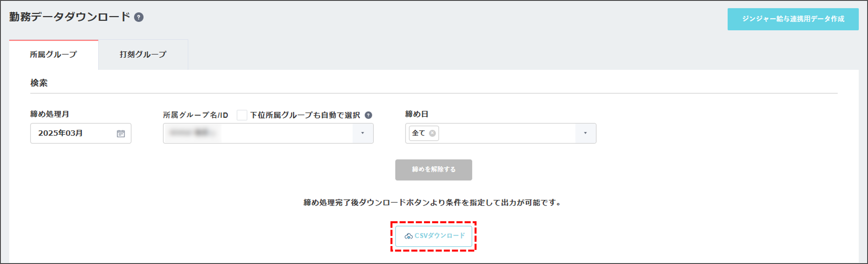Click the CSVダウンロード button

tap(434, 236)
